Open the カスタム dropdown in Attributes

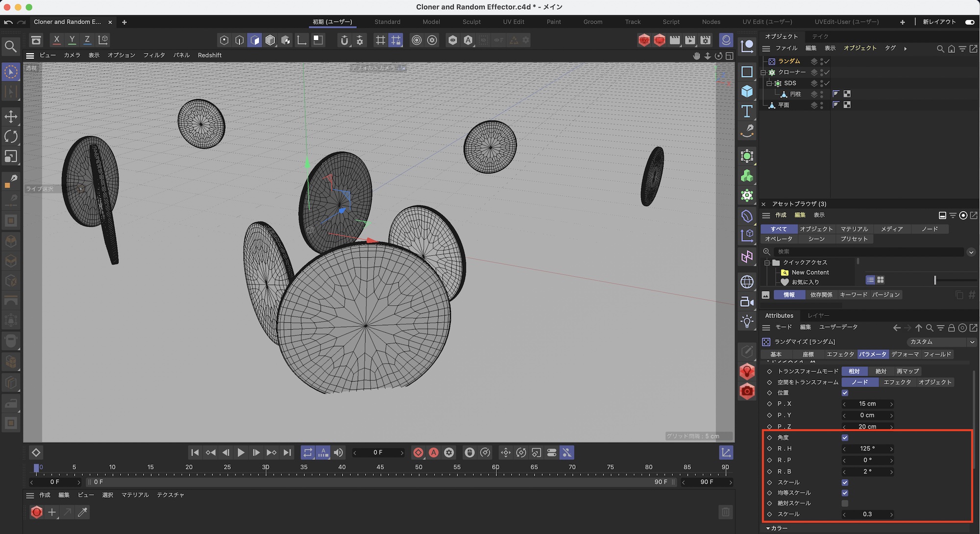click(941, 341)
